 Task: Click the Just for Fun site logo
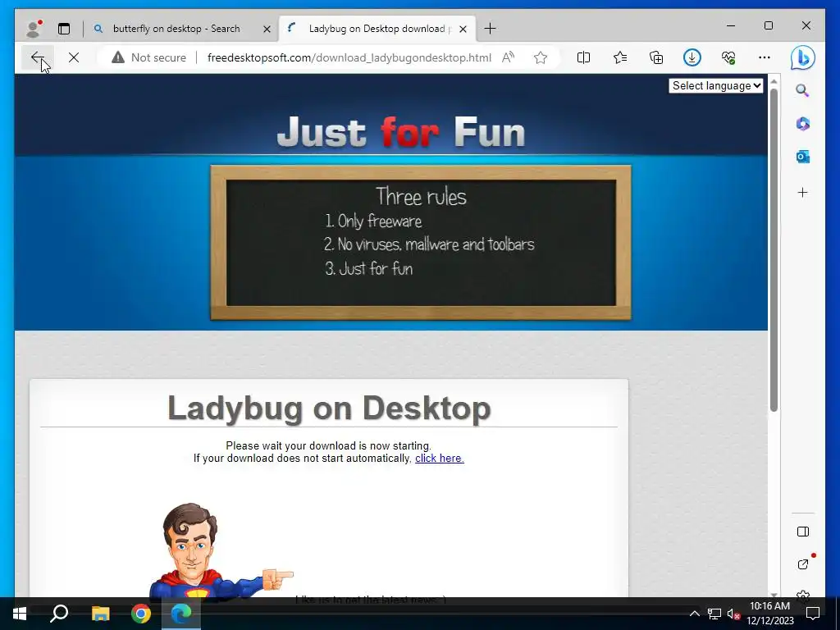[401, 132]
